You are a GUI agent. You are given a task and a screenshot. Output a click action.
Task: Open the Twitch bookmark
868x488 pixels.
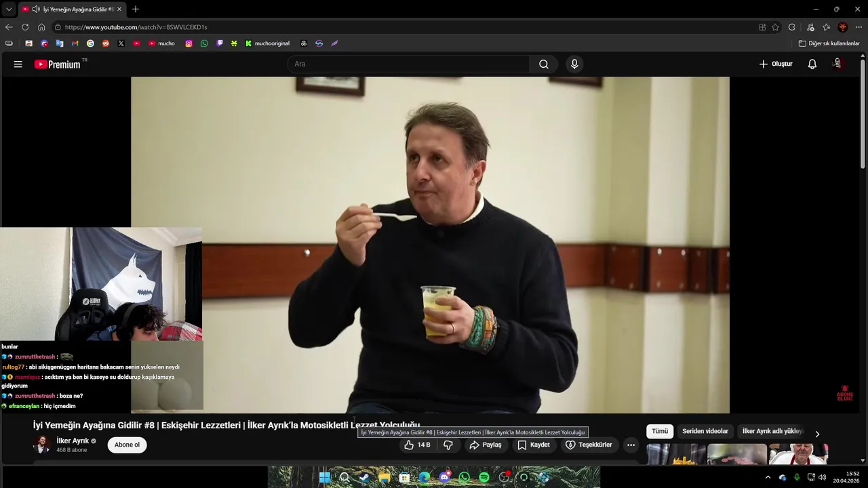pyautogui.click(x=220, y=43)
